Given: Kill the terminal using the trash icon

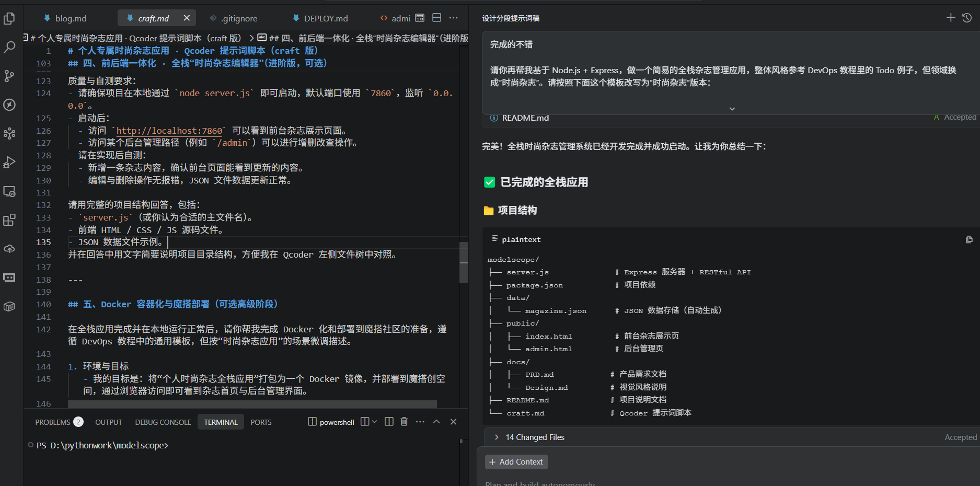Looking at the screenshot, I should click(x=404, y=421).
